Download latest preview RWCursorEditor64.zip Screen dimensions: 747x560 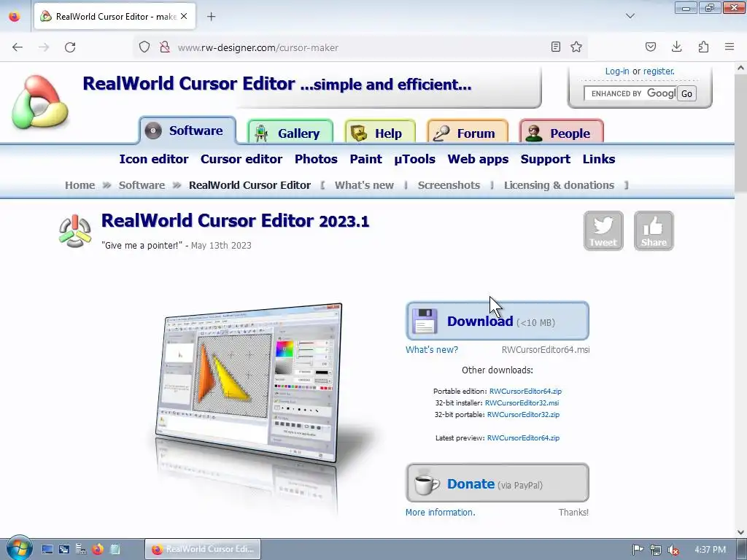[x=523, y=438]
